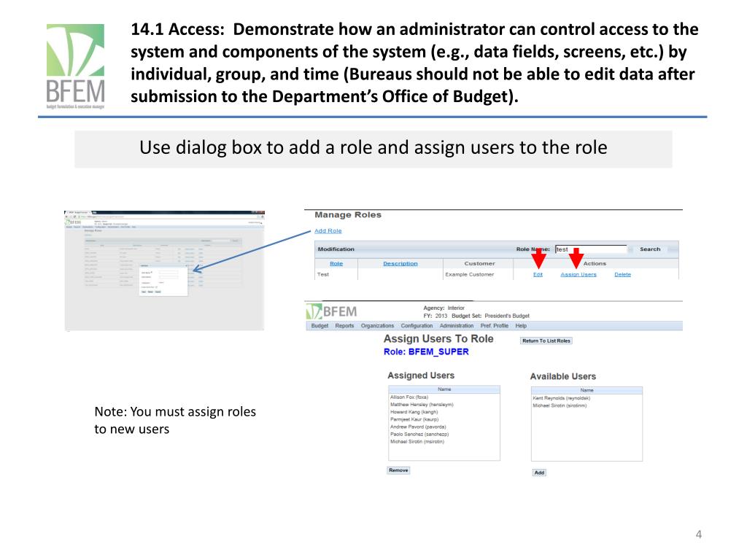Open the Configuration menu
The image size is (747, 560).
[x=417, y=326]
